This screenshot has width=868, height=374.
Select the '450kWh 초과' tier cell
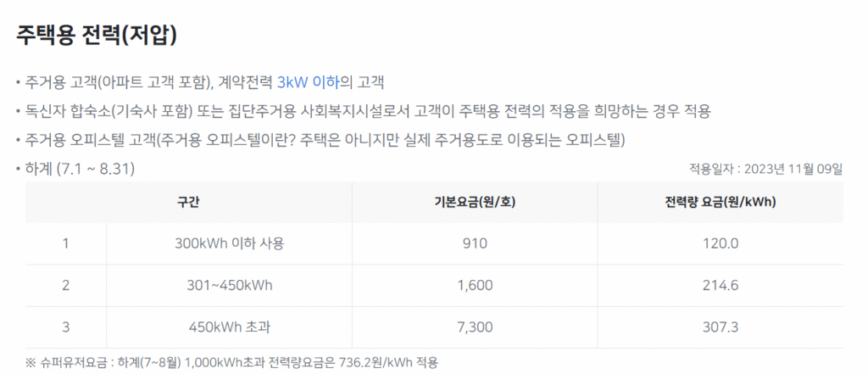click(229, 327)
